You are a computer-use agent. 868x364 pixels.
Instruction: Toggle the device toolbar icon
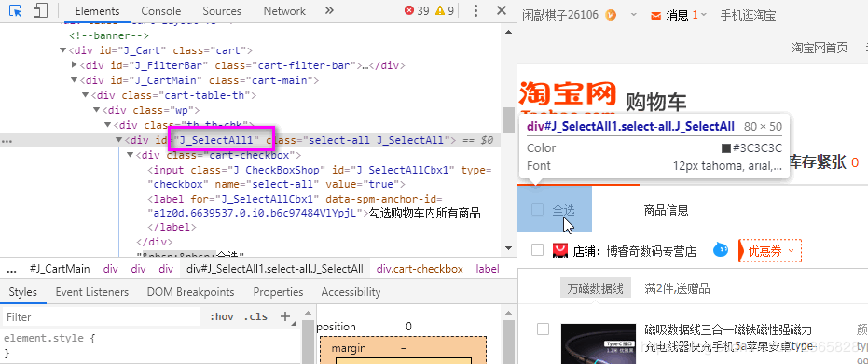pos(40,10)
